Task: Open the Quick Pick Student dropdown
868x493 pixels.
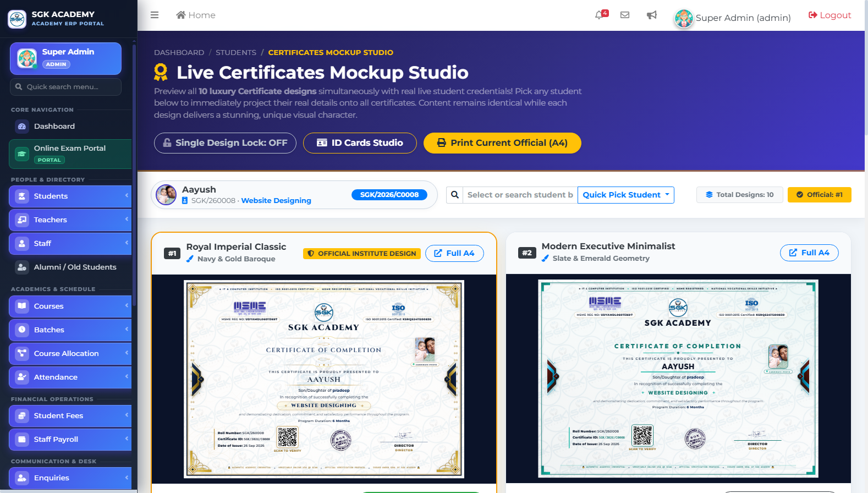Action: (626, 195)
